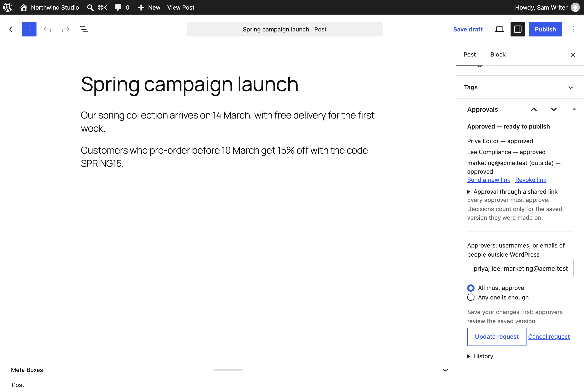Move Approvals panel down
584x392 pixels.
point(554,109)
